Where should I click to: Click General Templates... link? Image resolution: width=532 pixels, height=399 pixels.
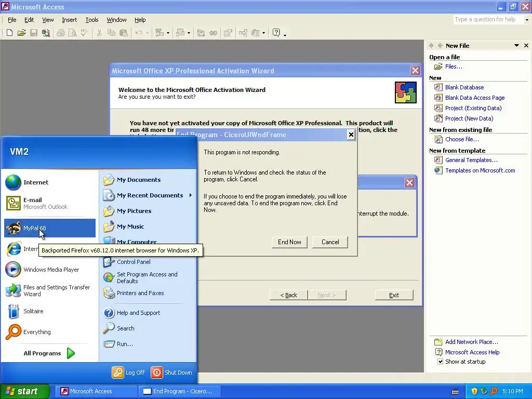point(471,160)
